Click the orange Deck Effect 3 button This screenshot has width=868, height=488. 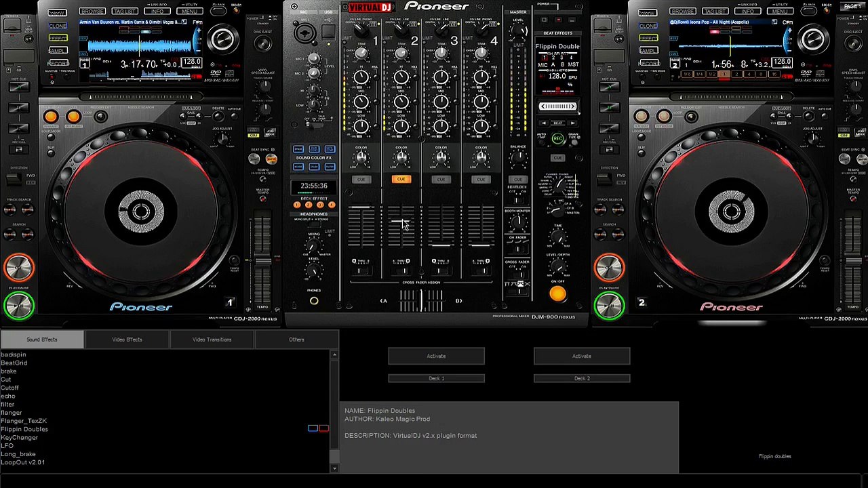click(320, 204)
